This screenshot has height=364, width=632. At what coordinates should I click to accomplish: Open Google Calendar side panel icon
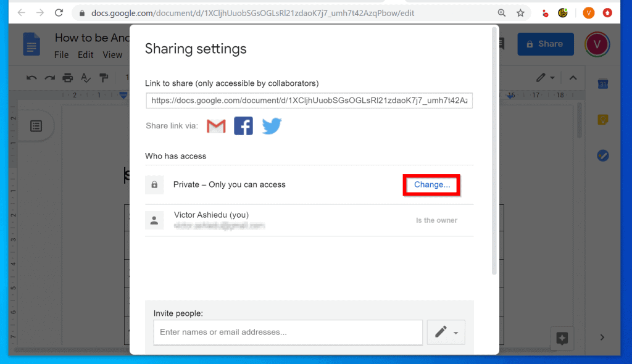pyautogui.click(x=602, y=84)
